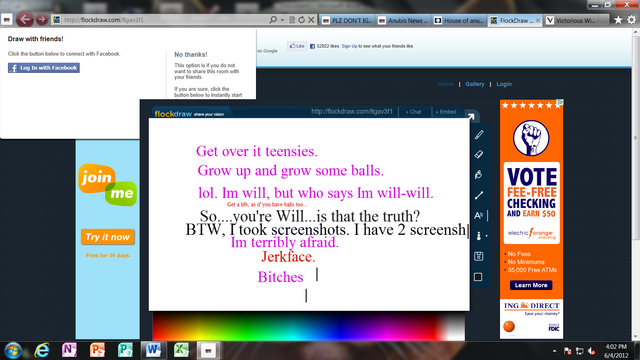Select the paint bucket fill tool
The height and width of the screenshot is (360, 640).
point(479,175)
